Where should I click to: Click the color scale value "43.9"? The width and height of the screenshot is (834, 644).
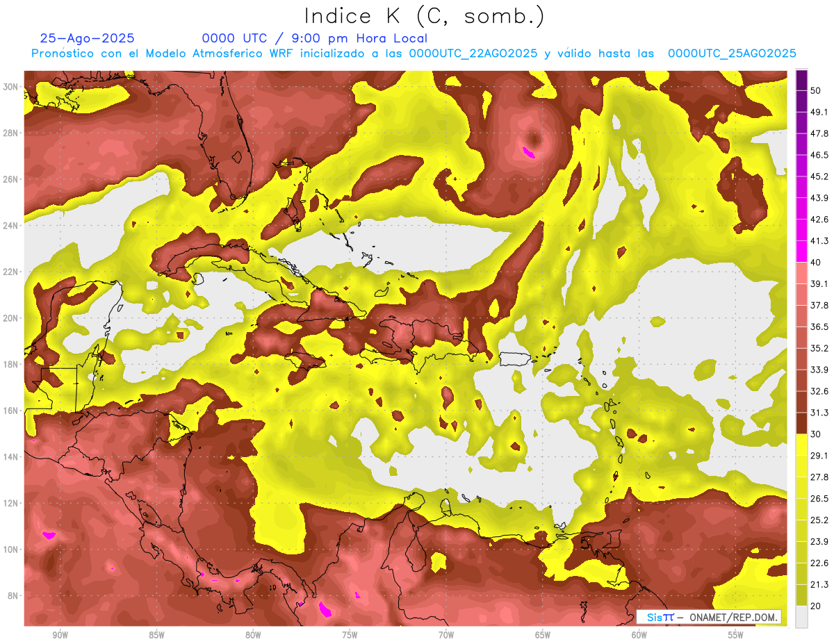click(819, 198)
